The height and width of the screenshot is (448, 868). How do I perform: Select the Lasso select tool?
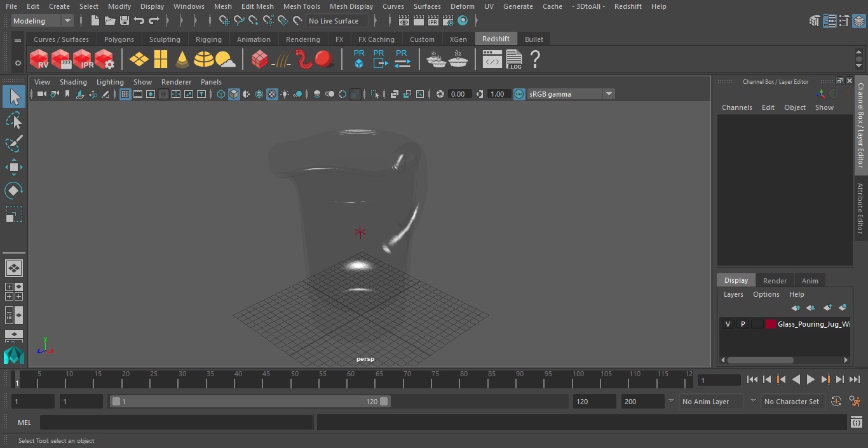coord(13,121)
